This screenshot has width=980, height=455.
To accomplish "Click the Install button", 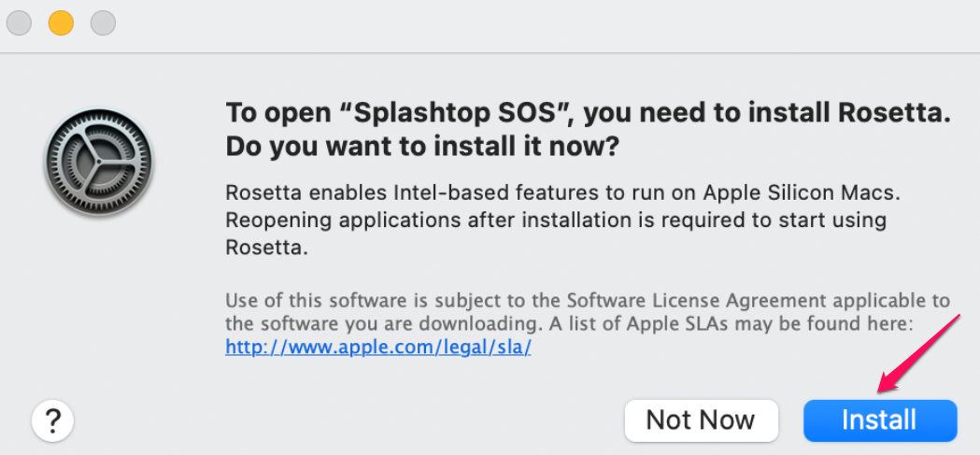I will tap(880, 420).
